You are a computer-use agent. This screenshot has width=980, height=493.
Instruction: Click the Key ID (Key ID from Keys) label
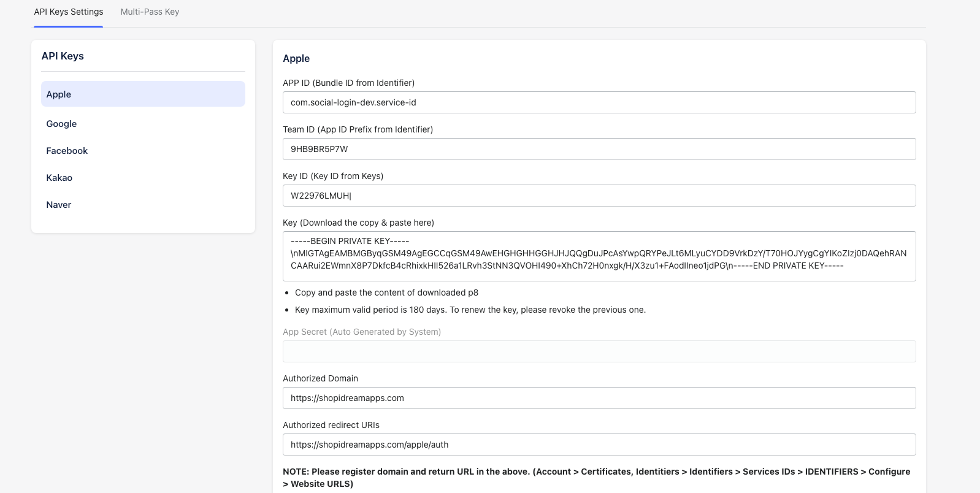pyautogui.click(x=333, y=176)
